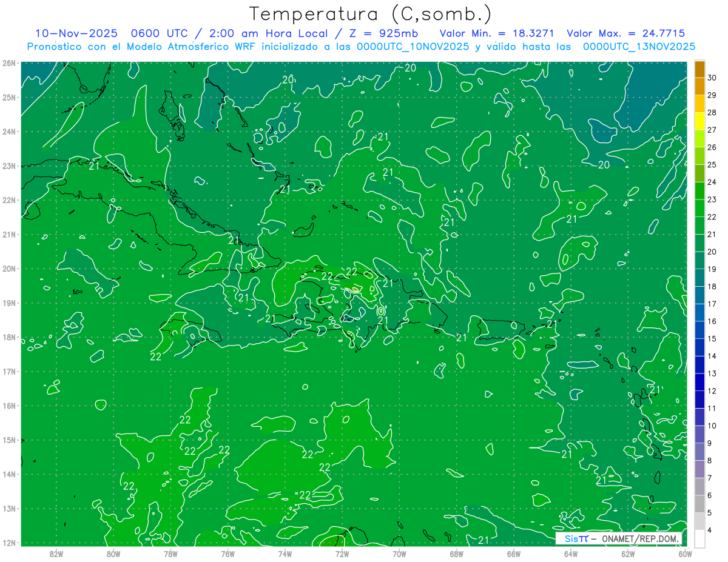Click the longitude axis label '66W'

pos(514,554)
